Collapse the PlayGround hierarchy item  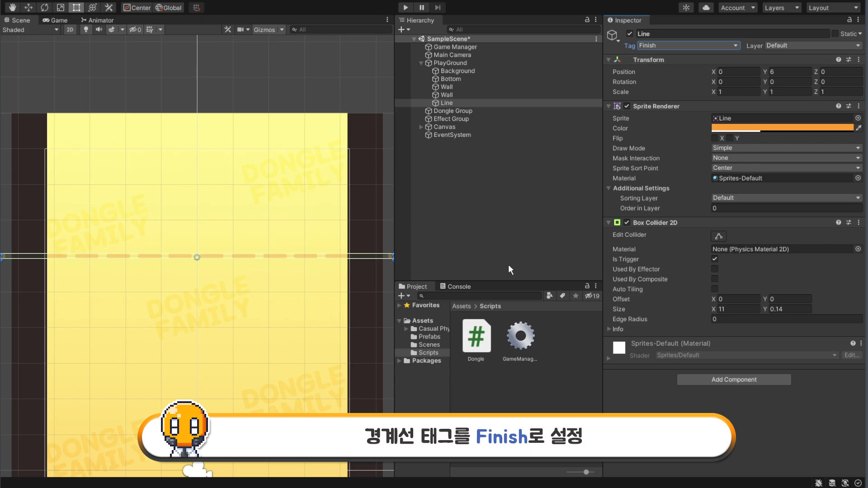421,63
